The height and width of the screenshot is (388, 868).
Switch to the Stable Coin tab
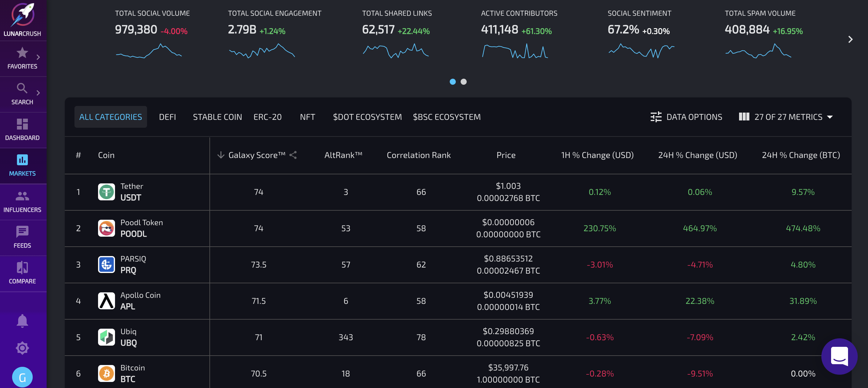point(217,117)
